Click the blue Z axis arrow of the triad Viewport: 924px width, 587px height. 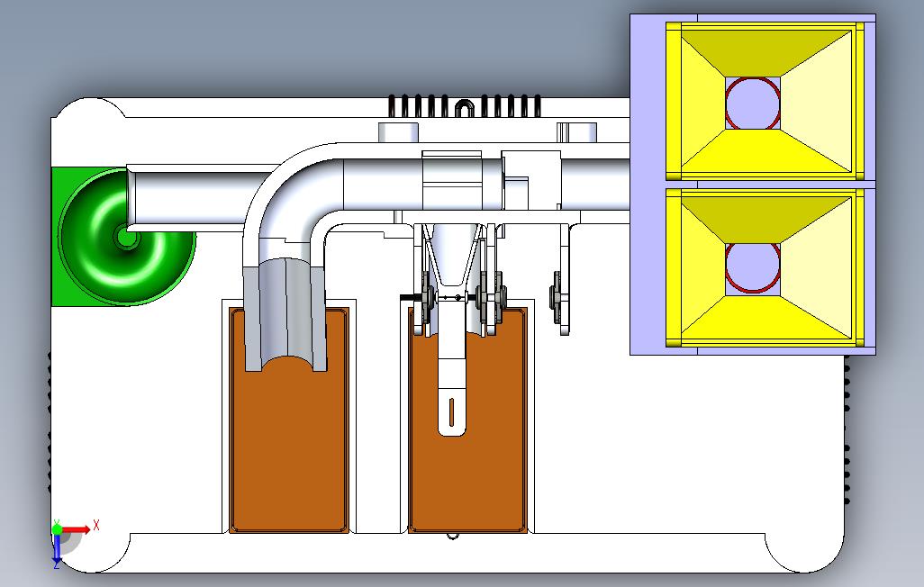tap(57, 548)
